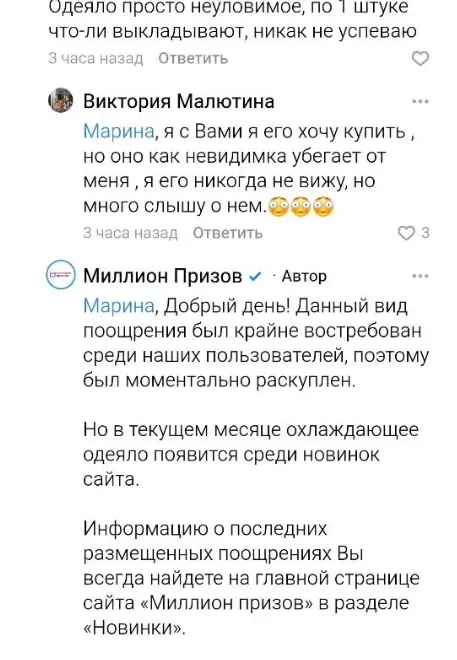Screen dimensions: 457x660
Task: Like the top comment with heart icon
Action: [420, 59]
